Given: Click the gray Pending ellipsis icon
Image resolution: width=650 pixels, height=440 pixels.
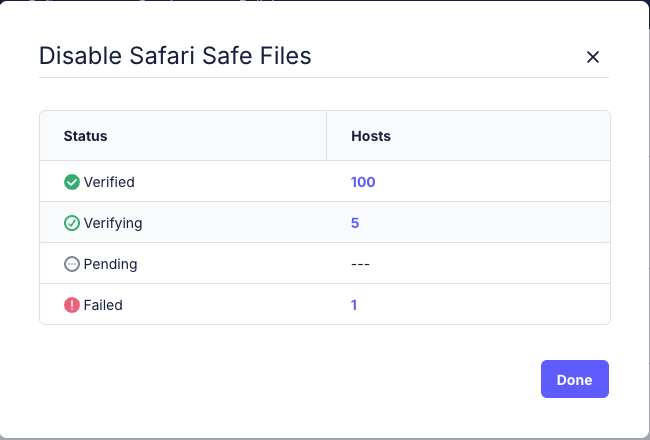Looking at the screenshot, I should (x=72, y=264).
